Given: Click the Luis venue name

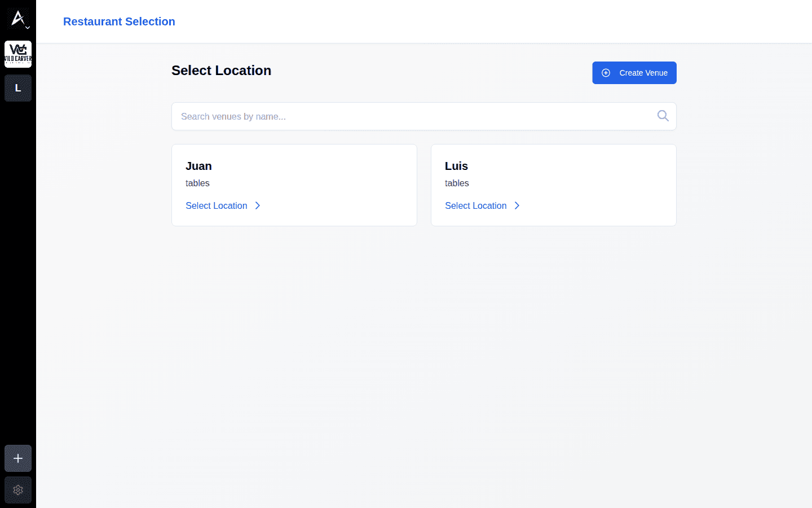Looking at the screenshot, I should 456,166.
